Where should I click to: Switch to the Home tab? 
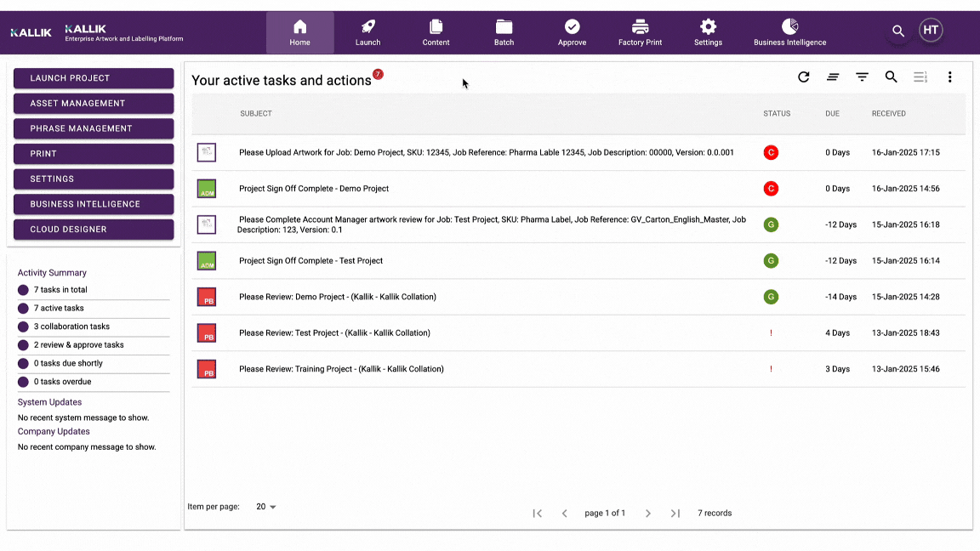(299, 31)
